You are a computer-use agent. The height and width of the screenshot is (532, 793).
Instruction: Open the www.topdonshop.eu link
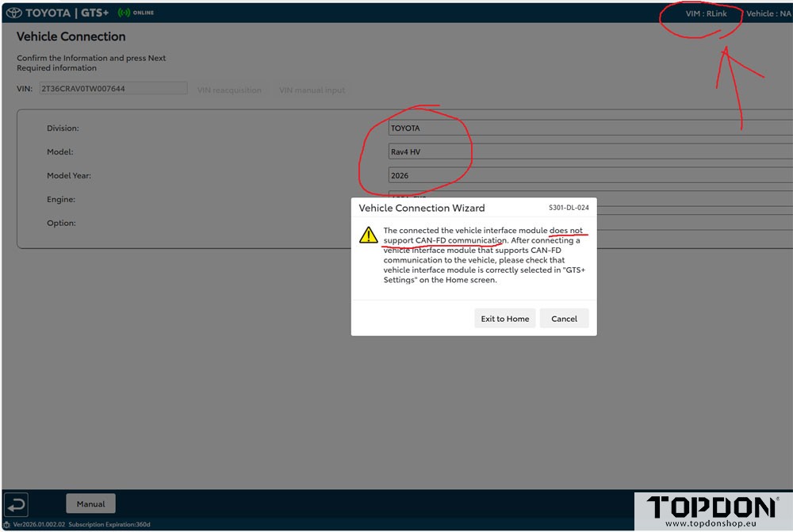[711, 523]
